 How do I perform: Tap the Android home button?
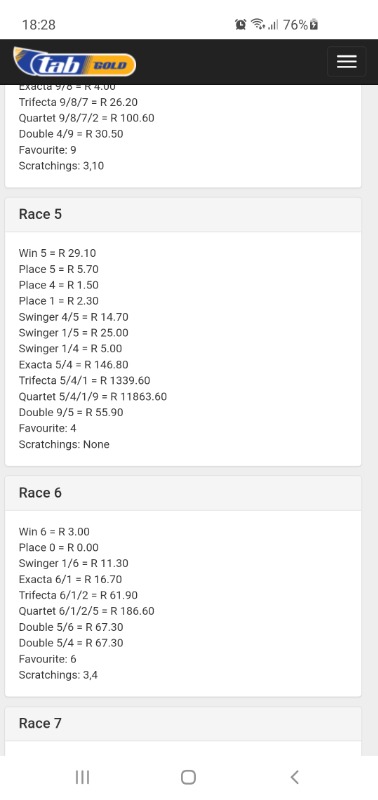pos(188,777)
